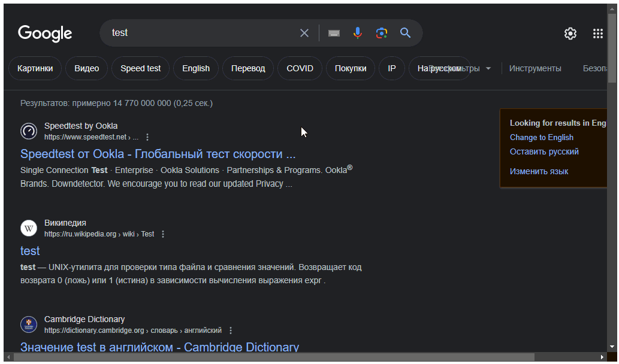This screenshot has height=364, width=619.
Task: Start voice search with microphone icon
Action: (358, 33)
